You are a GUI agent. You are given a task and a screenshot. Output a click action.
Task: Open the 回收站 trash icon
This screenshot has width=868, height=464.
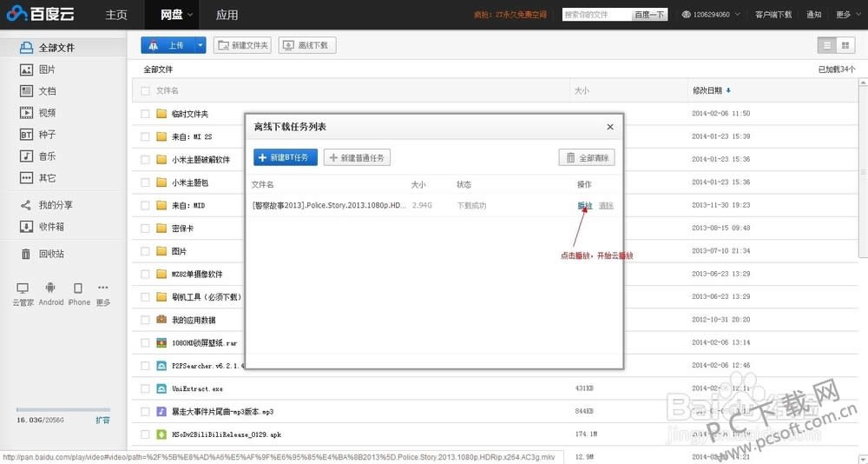tap(26, 254)
